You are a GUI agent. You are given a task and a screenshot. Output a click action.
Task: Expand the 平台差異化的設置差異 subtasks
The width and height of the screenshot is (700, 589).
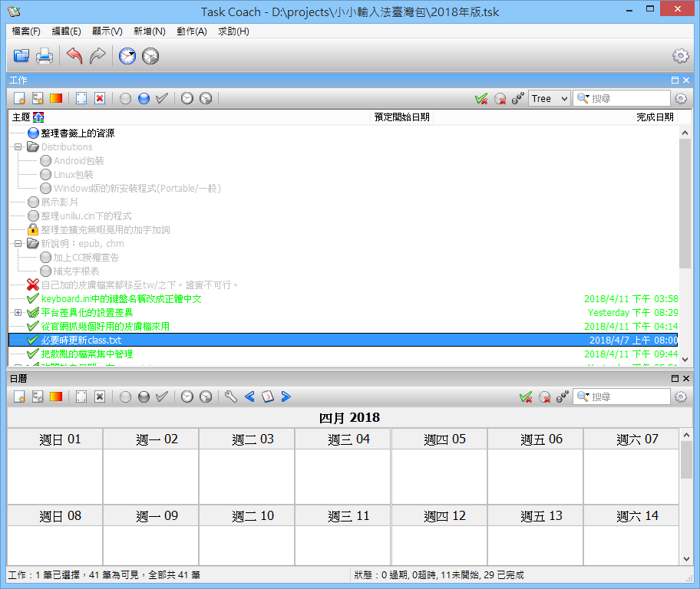pos(17,313)
